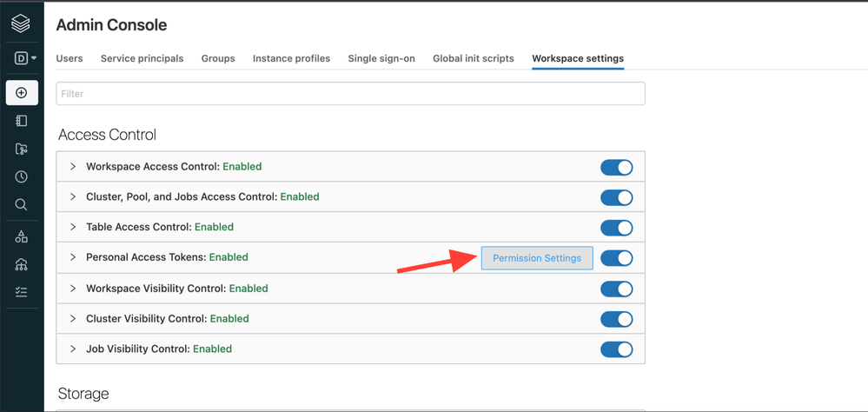Open the Data shapes icon in sidebar

click(x=22, y=236)
